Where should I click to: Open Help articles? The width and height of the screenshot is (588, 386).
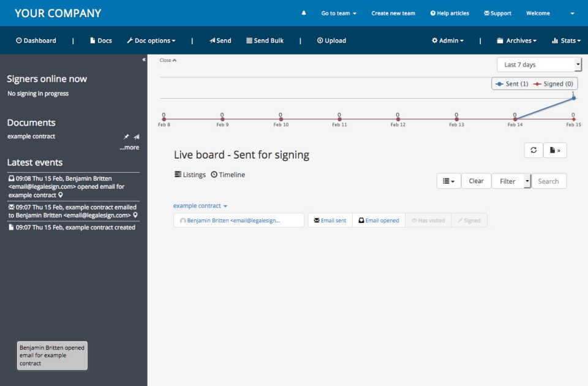click(x=450, y=13)
